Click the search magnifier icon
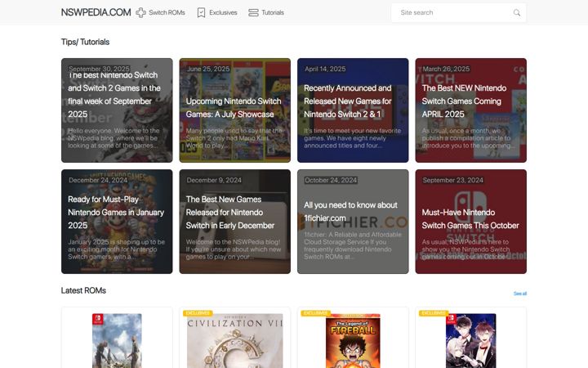 517,13
